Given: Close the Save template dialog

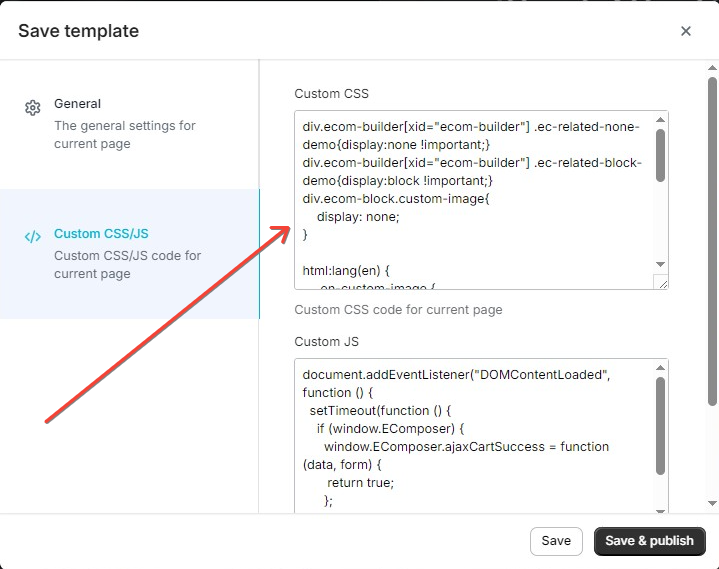Looking at the screenshot, I should (x=686, y=31).
